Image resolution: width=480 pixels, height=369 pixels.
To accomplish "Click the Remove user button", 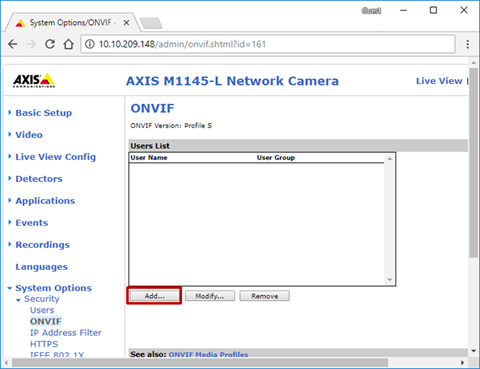I will click(x=265, y=296).
